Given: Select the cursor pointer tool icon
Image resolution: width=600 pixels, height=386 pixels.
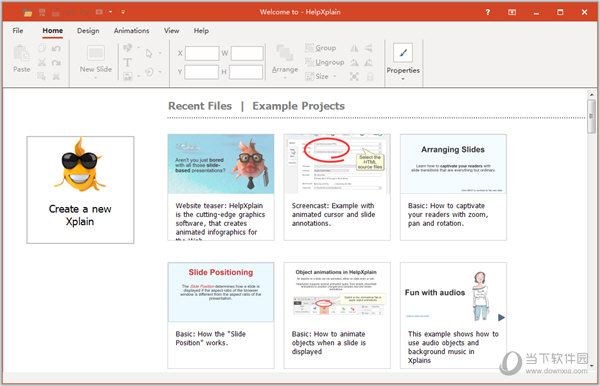Looking at the screenshot, I should [149, 53].
